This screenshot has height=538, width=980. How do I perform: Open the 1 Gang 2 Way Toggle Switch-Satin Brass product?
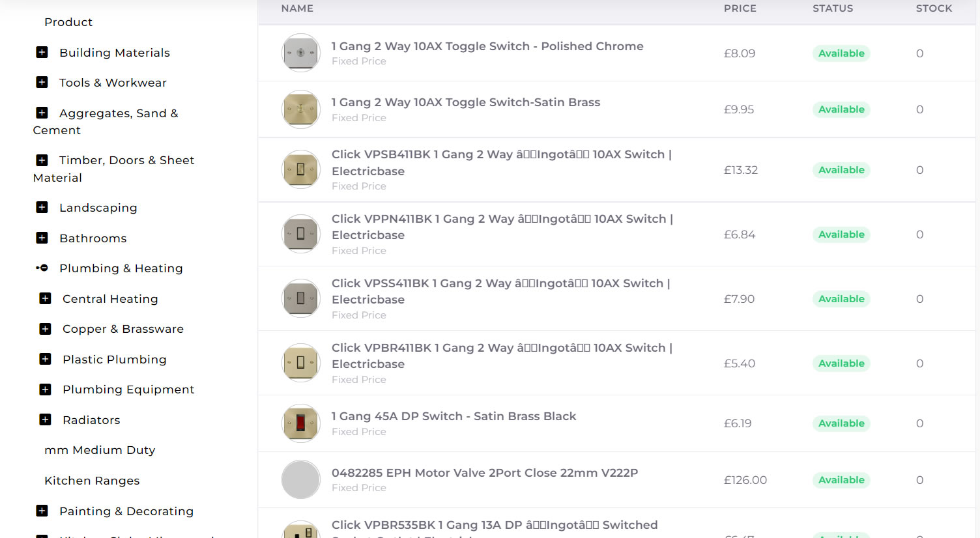(466, 102)
